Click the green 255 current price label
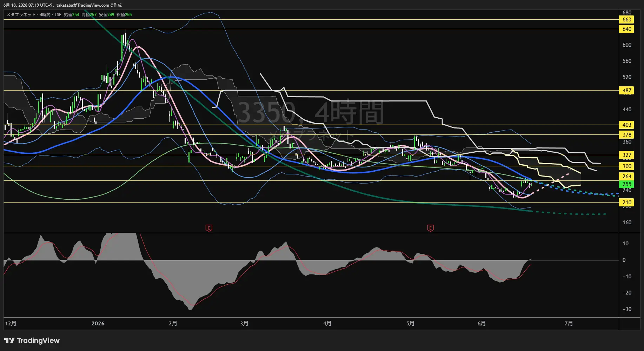 point(627,184)
